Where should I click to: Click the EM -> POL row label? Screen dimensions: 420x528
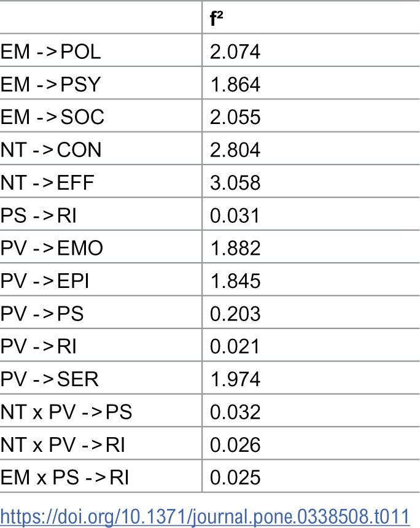[50, 52]
